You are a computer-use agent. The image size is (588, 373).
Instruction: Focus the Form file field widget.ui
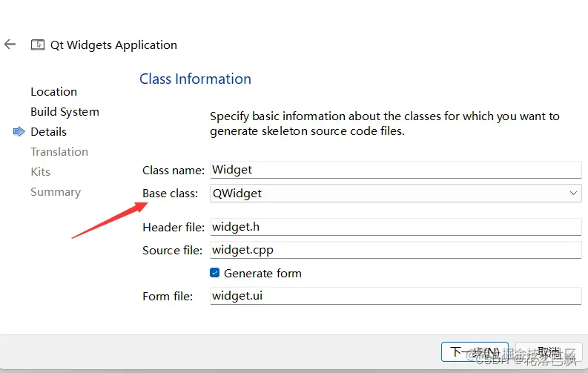pyautogui.click(x=396, y=296)
